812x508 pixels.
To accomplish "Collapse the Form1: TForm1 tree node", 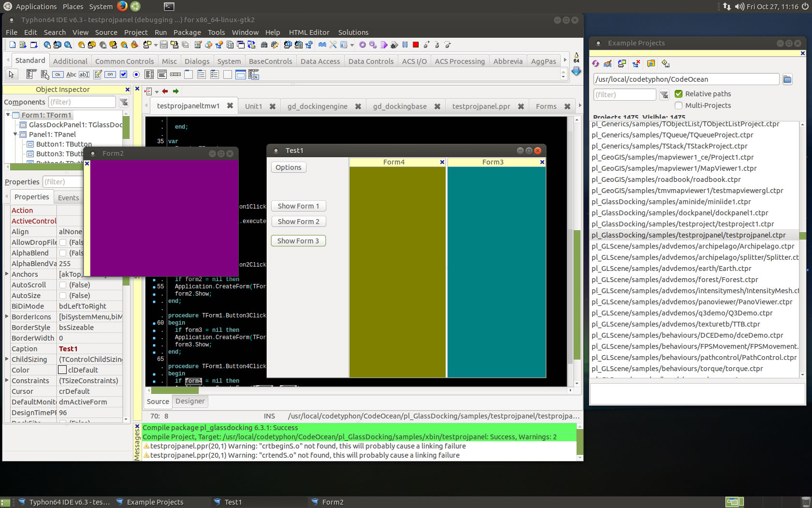I will (8, 115).
